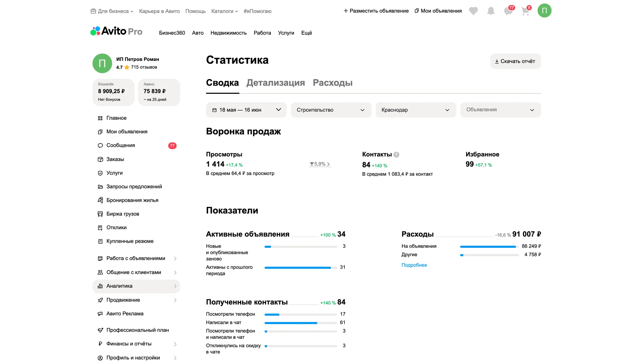642x364 pixels.
Task: Click the Аналитика chart icon
Action: click(100, 286)
